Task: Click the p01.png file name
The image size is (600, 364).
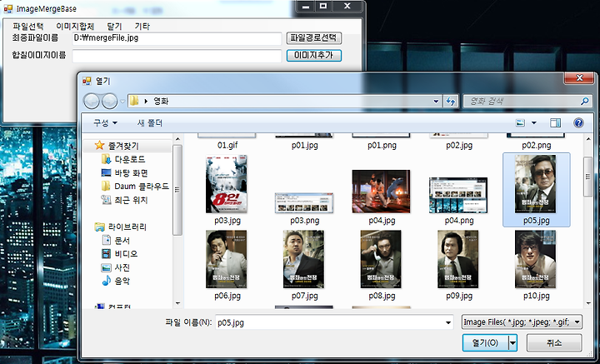Action: tap(382, 145)
